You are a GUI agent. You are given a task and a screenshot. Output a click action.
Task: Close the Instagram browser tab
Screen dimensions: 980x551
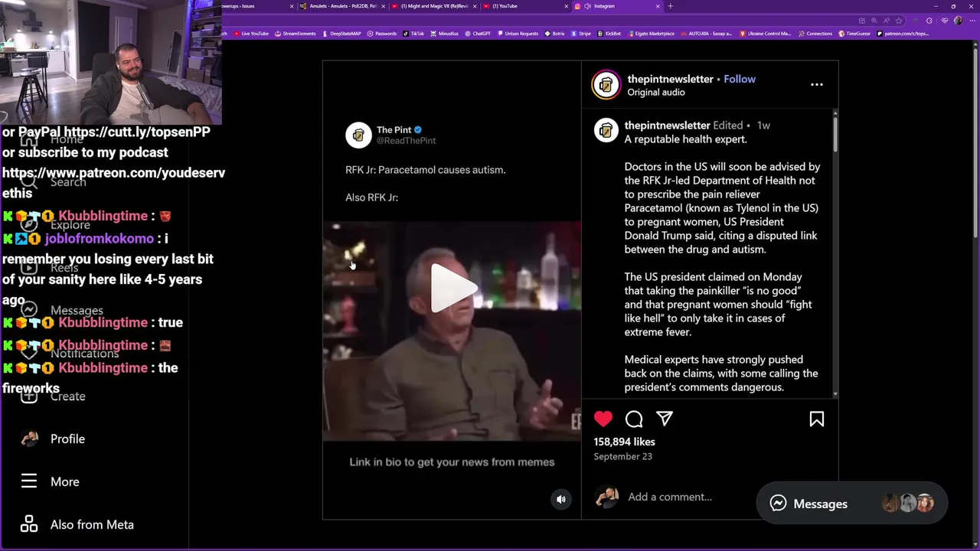coord(658,6)
